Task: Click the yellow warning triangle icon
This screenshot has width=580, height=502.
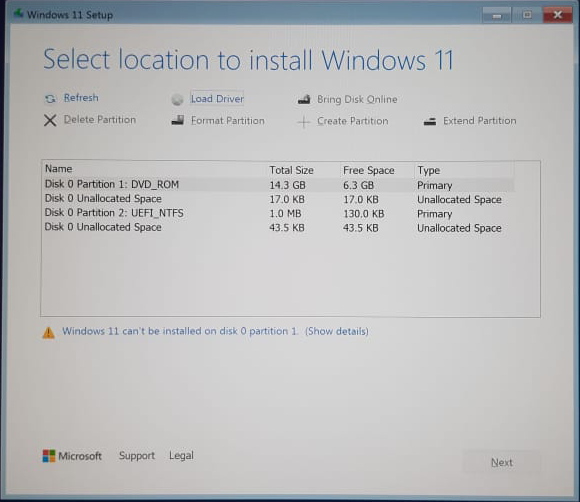Action: click(x=48, y=333)
